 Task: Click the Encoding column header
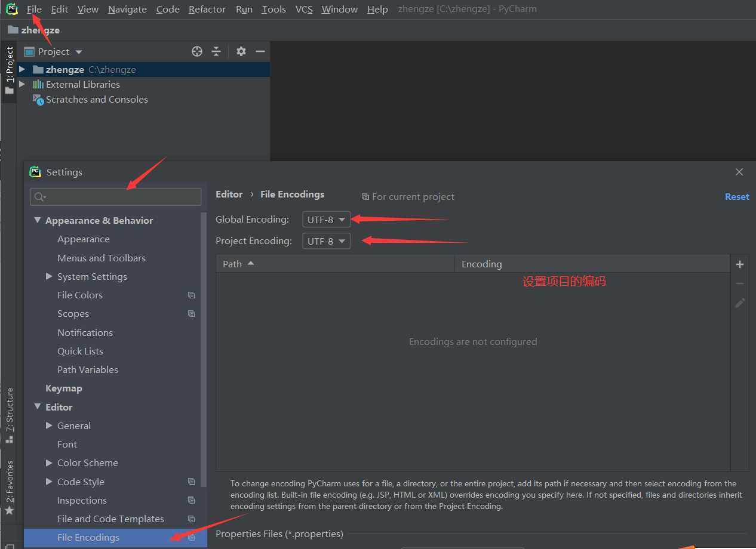(592, 264)
